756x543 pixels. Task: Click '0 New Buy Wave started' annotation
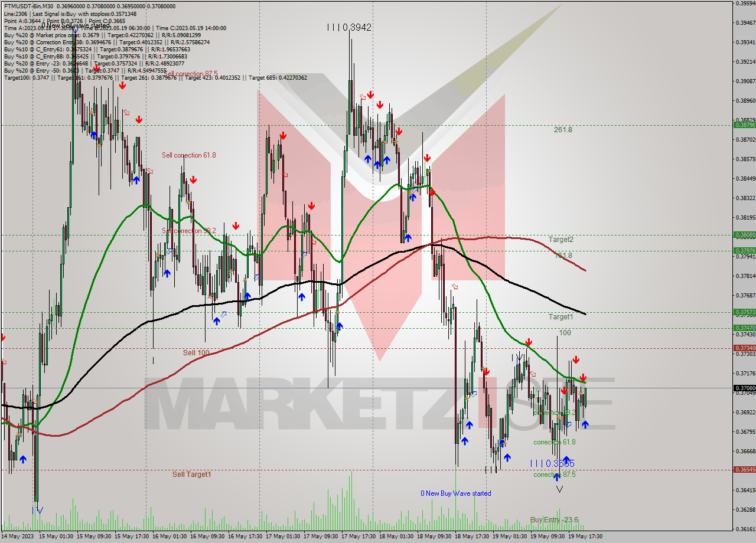(455, 493)
